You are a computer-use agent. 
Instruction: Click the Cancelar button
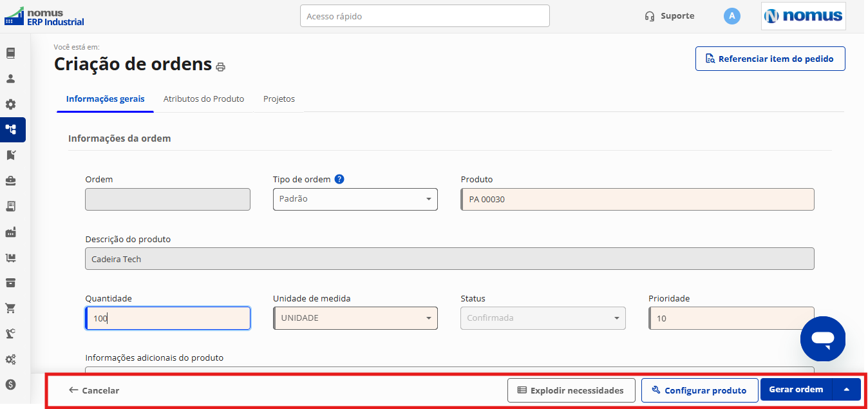point(94,390)
